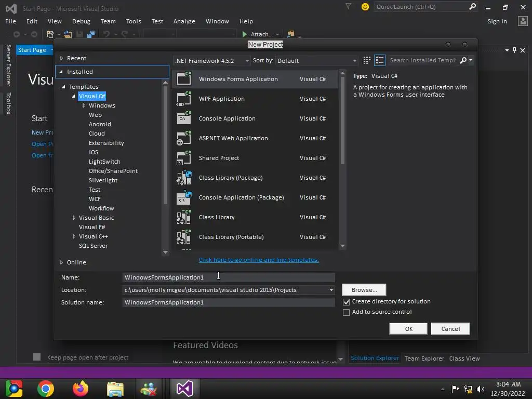This screenshot has height=399, width=532.
Task: Click the green Attach play icon
Action: [244, 34]
